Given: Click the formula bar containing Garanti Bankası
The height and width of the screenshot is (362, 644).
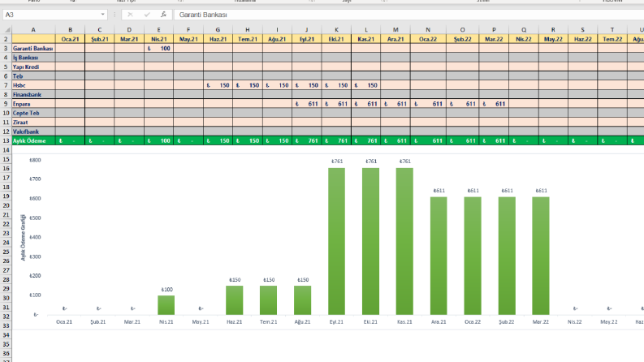Looking at the screenshot, I should pyautogui.click(x=408, y=15).
